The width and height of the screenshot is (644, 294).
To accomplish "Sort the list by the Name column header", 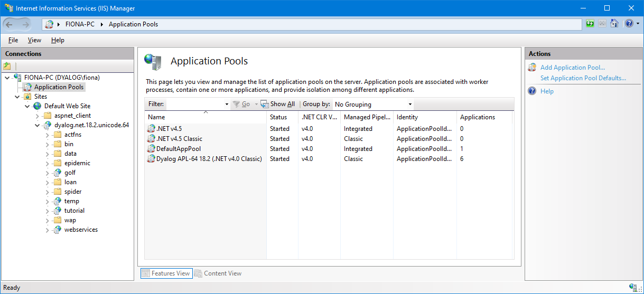I will 206,117.
